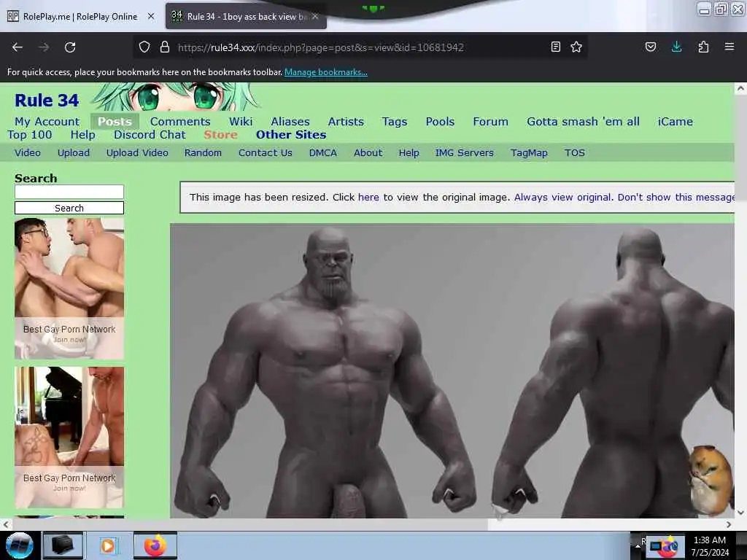The height and width of the screenshot is (560, 747).
Task: Save page to Pocket
Action: [651, 47]
